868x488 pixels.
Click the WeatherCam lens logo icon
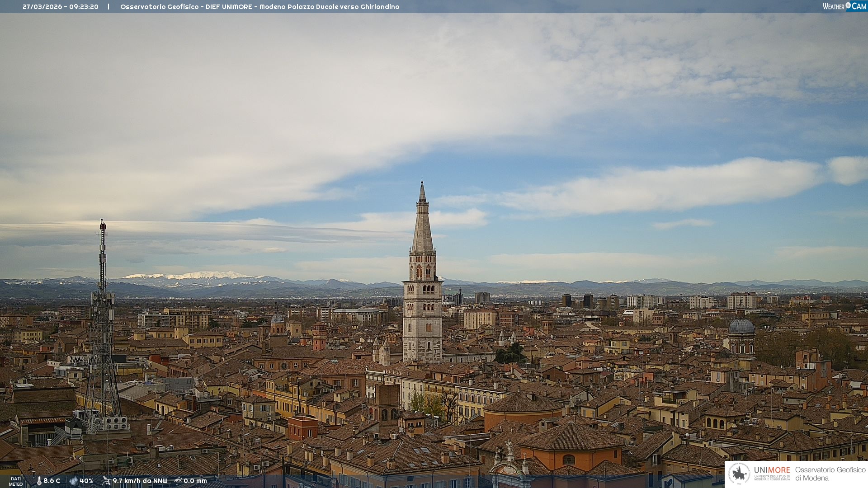tap(848, 6)
